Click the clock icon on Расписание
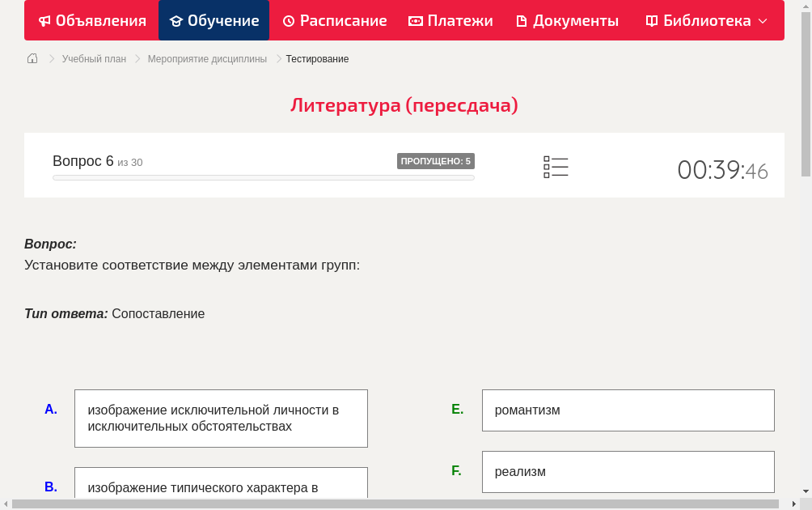This screenshot has width=812, height=510. (x=287, y=20)
